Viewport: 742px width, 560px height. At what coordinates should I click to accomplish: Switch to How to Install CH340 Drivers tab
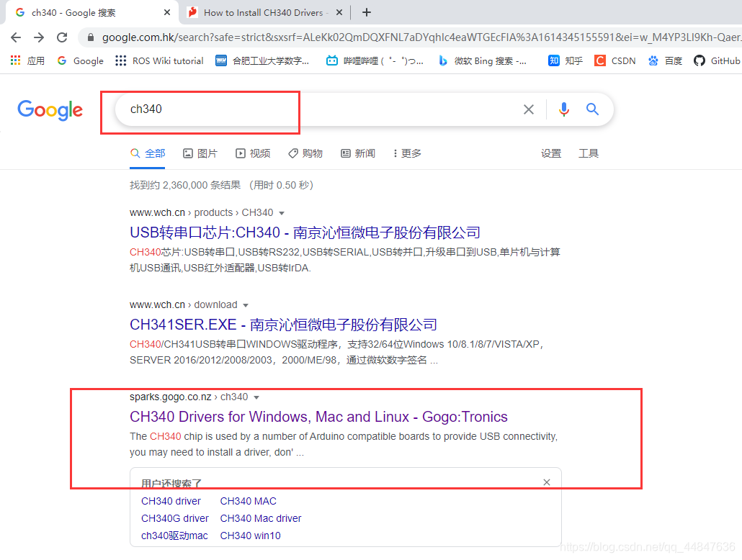point(264,13)
